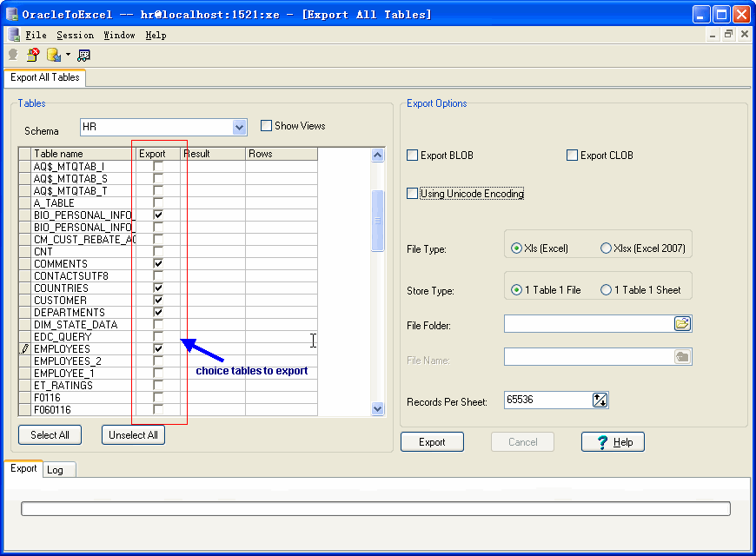Check export for ET_RATINGS table
Viewport: 756px width, 556px height.
[x=158, y=385]
